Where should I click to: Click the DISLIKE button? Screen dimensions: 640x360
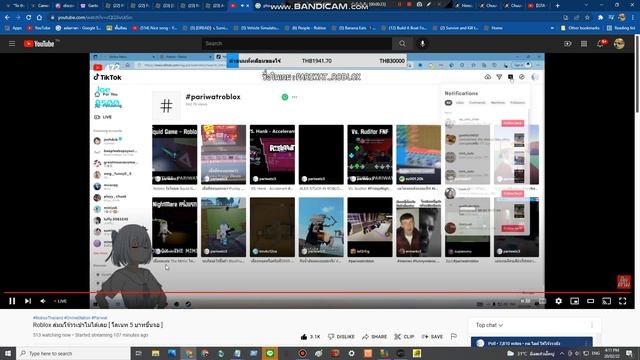click(341, 337)
